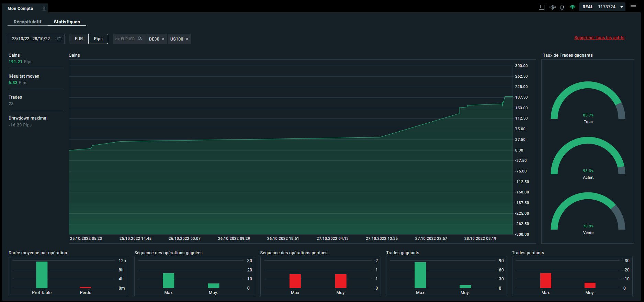The image size is (644, 302).
Task: Open the notifications bell
Action: (562, 7)
